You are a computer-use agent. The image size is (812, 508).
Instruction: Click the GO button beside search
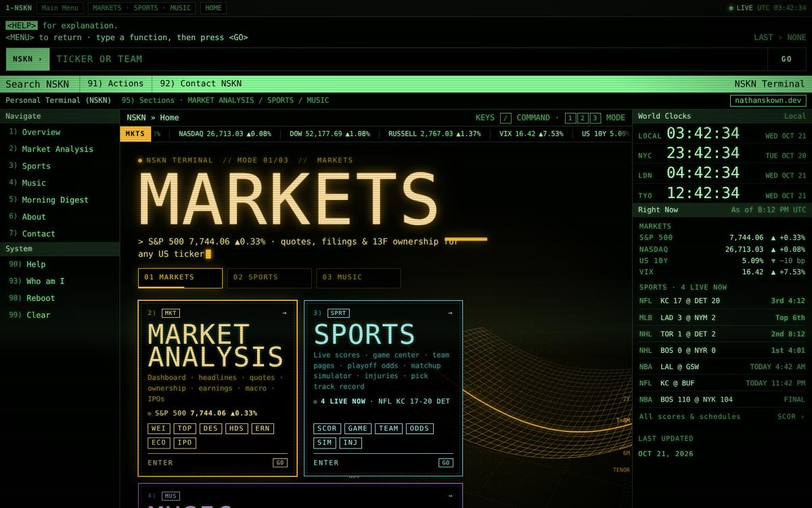pos(786,59)
